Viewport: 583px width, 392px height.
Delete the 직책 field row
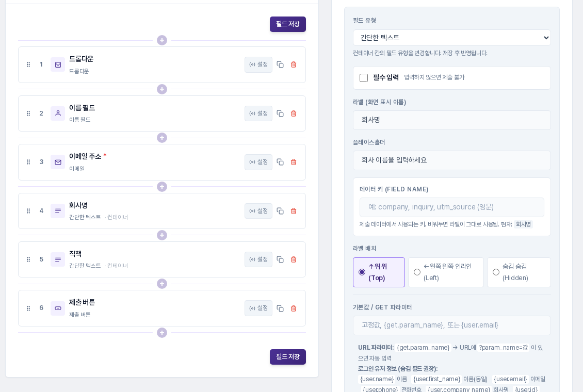tap(294, 259)
